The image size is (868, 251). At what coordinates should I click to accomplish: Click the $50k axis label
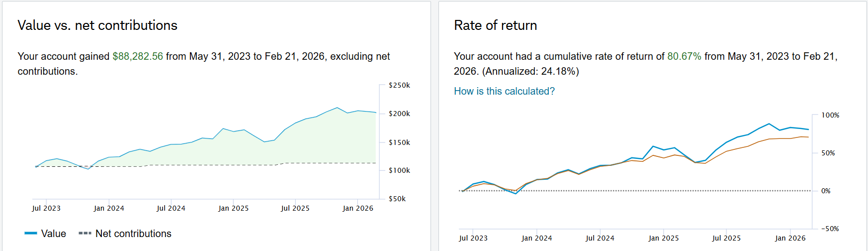click(397, 199)
